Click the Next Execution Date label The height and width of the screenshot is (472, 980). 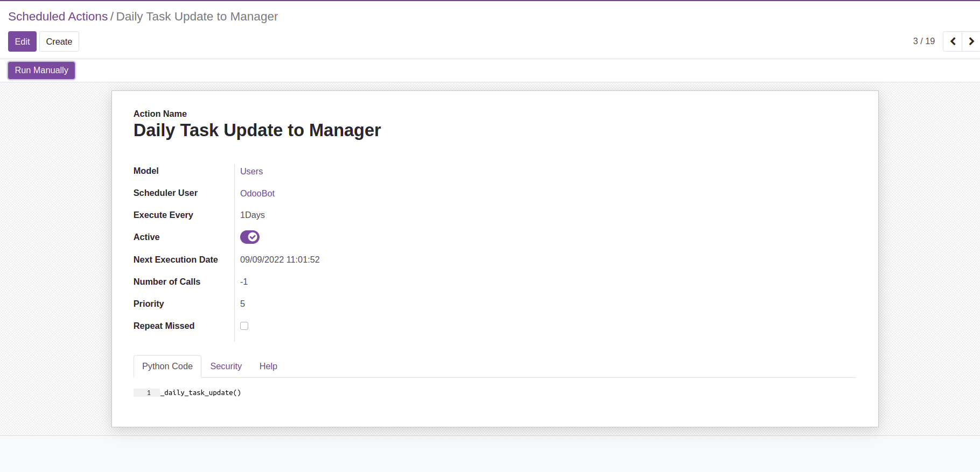176,259
